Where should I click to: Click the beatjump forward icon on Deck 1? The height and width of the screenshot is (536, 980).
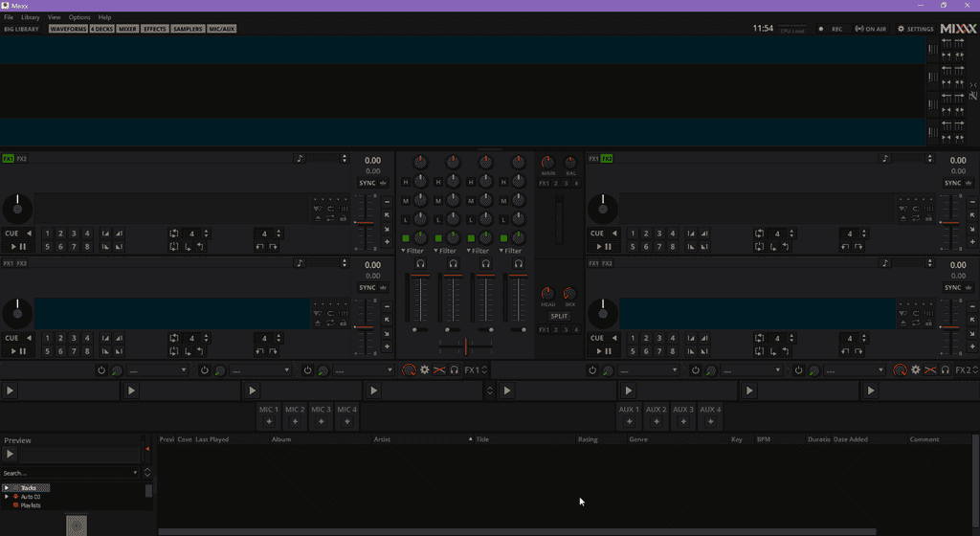[273, 247]
